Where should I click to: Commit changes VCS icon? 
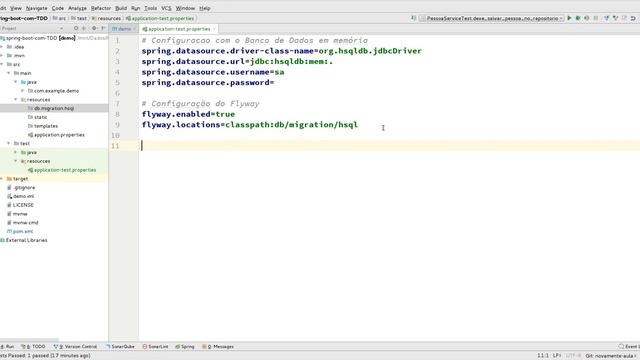pyautogui.click(x=616, y=18)
